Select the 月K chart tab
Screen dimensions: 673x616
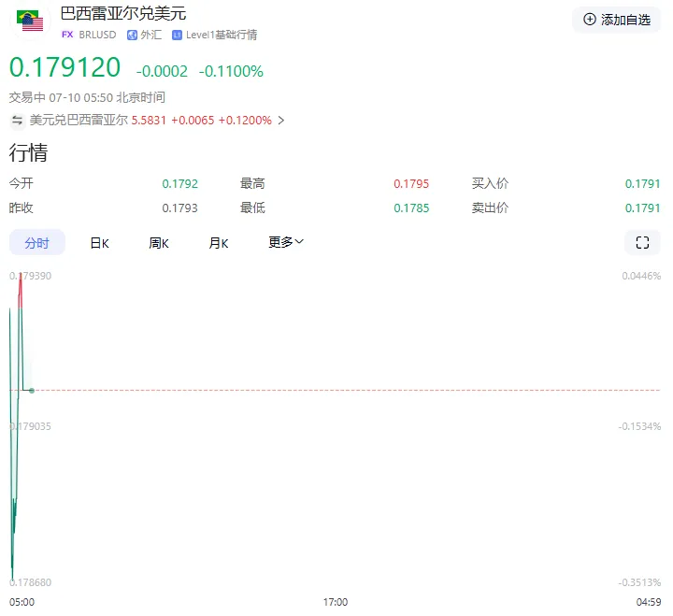pos(219,243)
